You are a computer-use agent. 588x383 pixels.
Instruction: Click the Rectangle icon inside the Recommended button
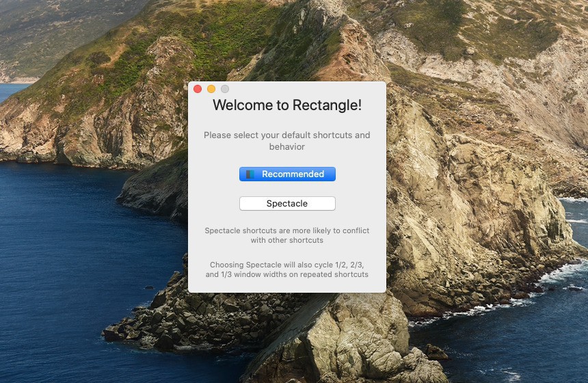pyautogui.click(x=250, y=174)
